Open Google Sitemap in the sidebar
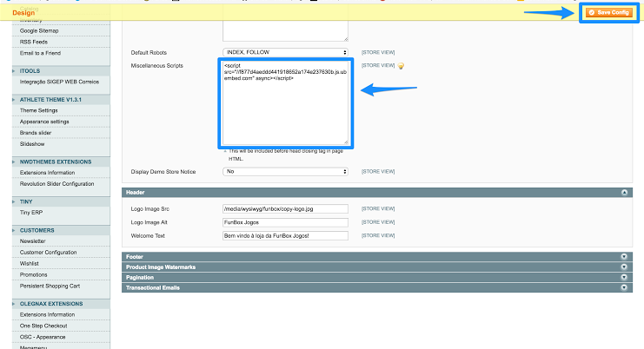The height and width of the screenshot is (349, 644). [x=41, y=29]
